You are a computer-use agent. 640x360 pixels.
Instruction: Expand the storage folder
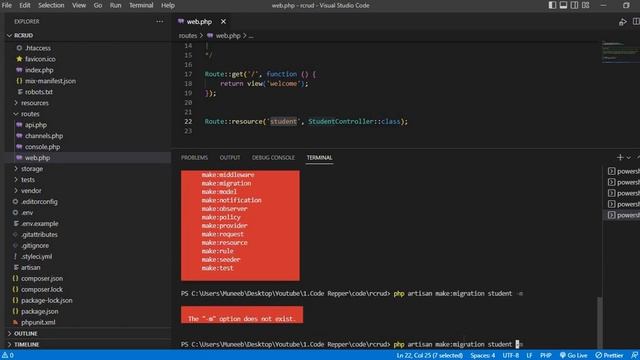32,169
